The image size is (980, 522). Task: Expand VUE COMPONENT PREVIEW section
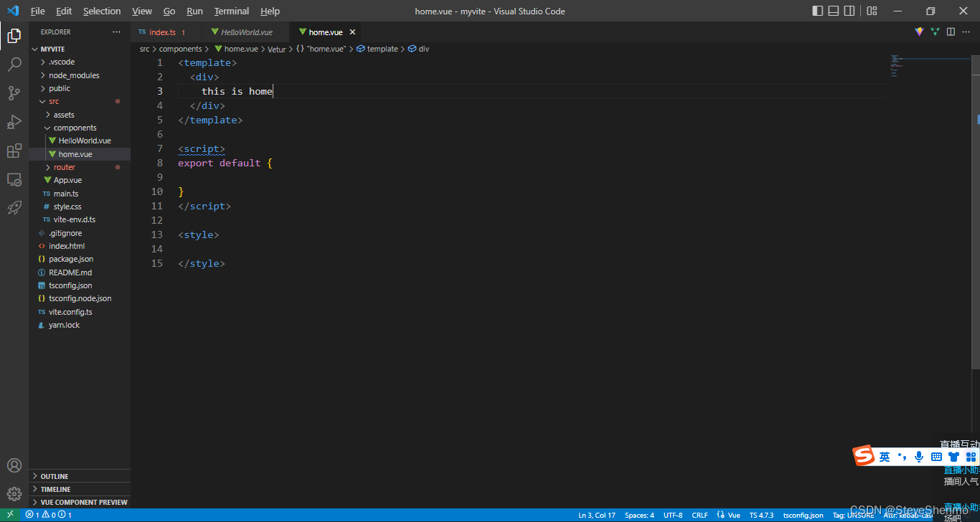pos(80,502)
